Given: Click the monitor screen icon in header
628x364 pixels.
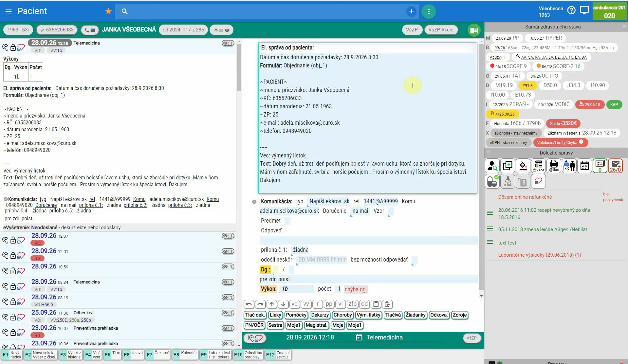Looking at the screenshot, I should tap(584, 11).
